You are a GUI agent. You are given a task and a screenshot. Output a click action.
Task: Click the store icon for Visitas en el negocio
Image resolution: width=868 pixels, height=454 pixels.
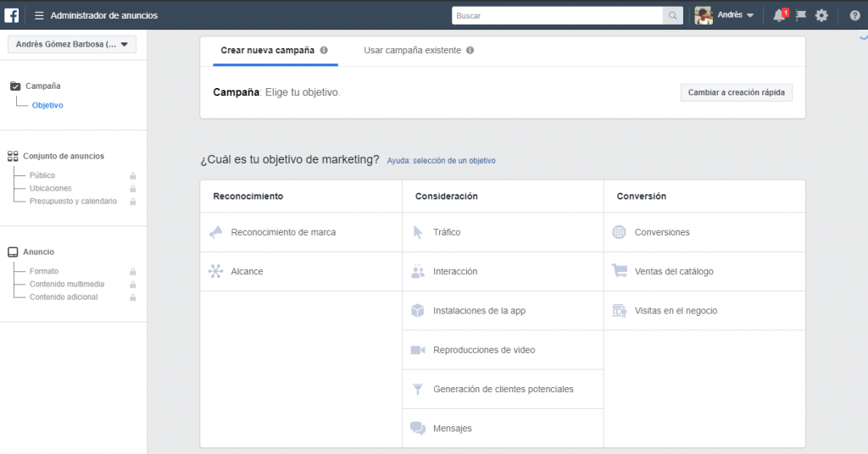(619, 311)
